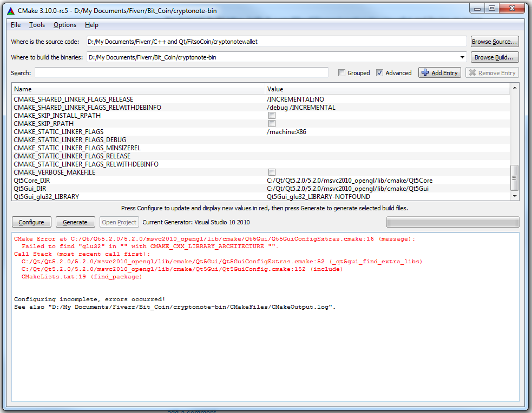Enable the Grouped checkbox
The height and width of the screenshot is (413, 532).
[342, 73]
